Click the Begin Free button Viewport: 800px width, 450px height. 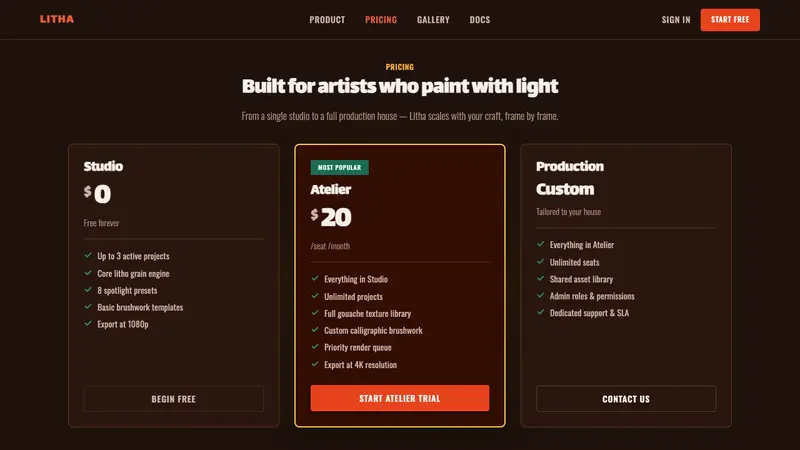173,398
